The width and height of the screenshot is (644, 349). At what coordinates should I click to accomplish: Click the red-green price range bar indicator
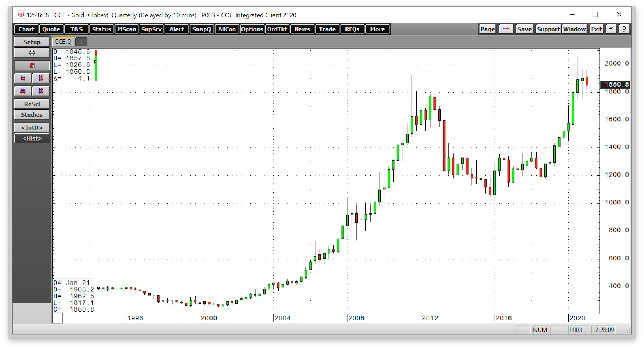tap(96, 65)
